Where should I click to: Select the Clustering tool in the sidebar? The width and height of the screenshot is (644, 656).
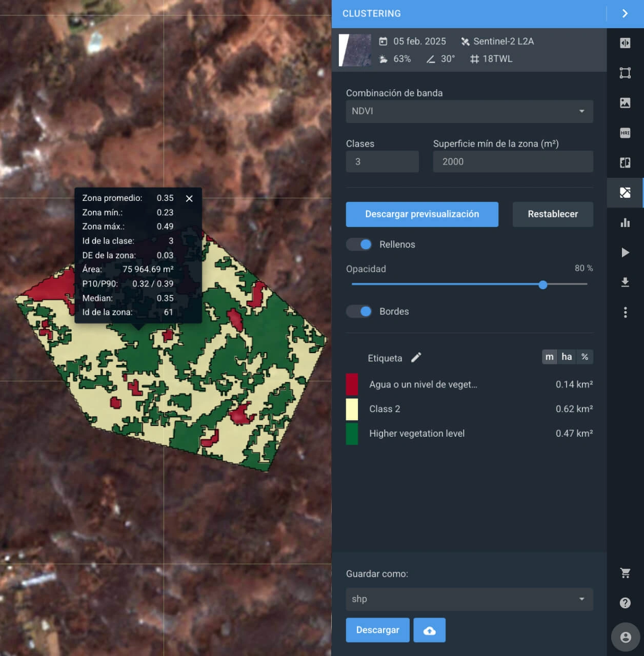coord(625,193)
